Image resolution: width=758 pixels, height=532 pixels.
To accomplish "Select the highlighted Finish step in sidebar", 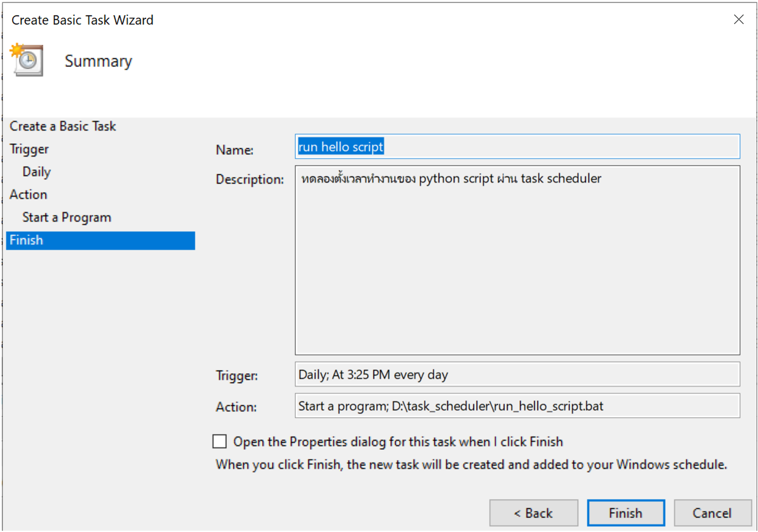I will [x=100, y=240].
